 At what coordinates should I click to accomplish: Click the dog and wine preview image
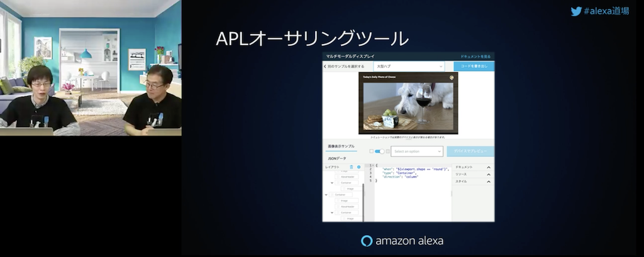pos(408,106)
